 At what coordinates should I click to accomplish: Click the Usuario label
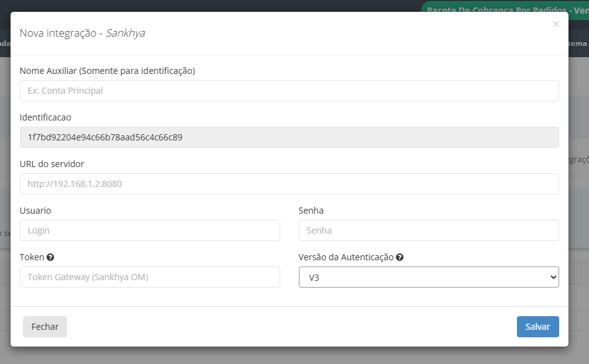[35, 211]
